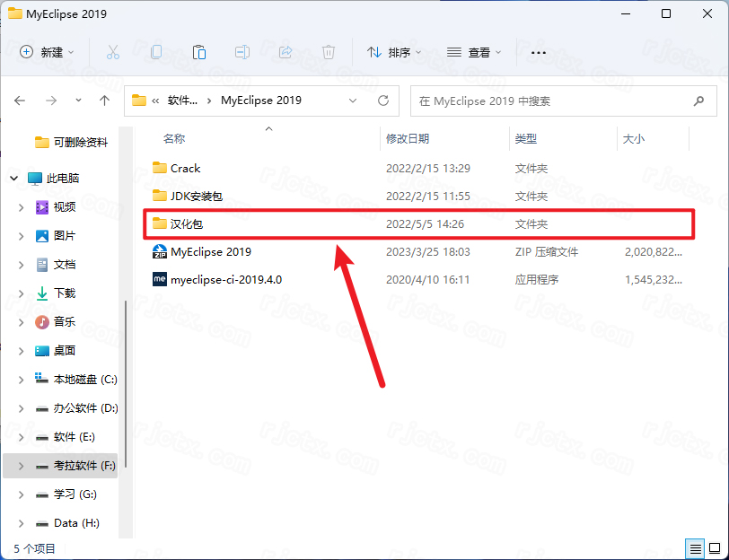Click the Delete trash can icon
729x560 pixels.
[x=329, y=52]
